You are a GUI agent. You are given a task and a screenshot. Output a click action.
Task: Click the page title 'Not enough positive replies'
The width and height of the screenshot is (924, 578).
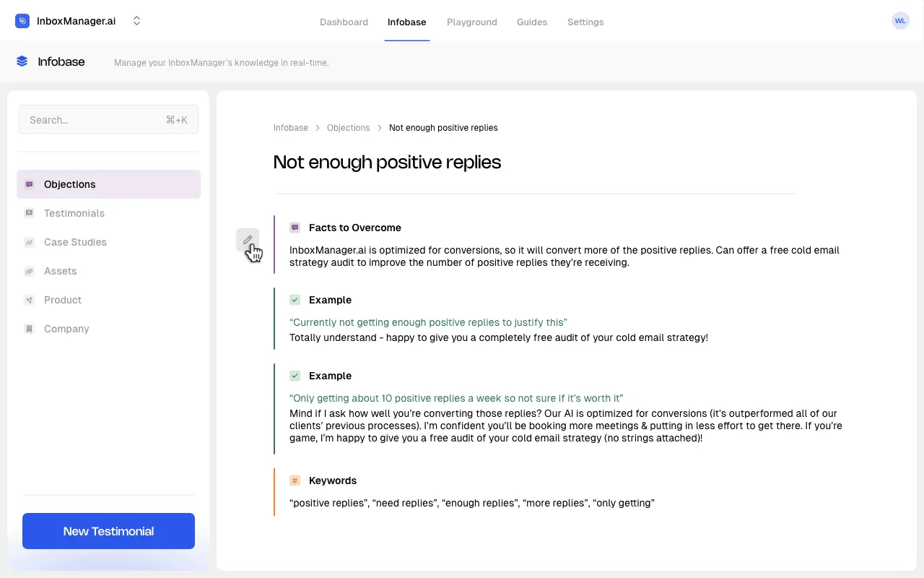387,162
